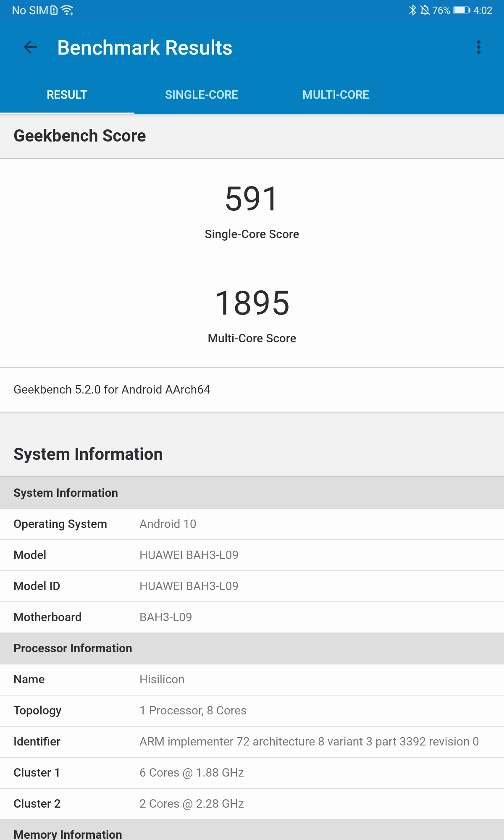
Task: Tap the back arrow icon
Action: pos(30,47)
